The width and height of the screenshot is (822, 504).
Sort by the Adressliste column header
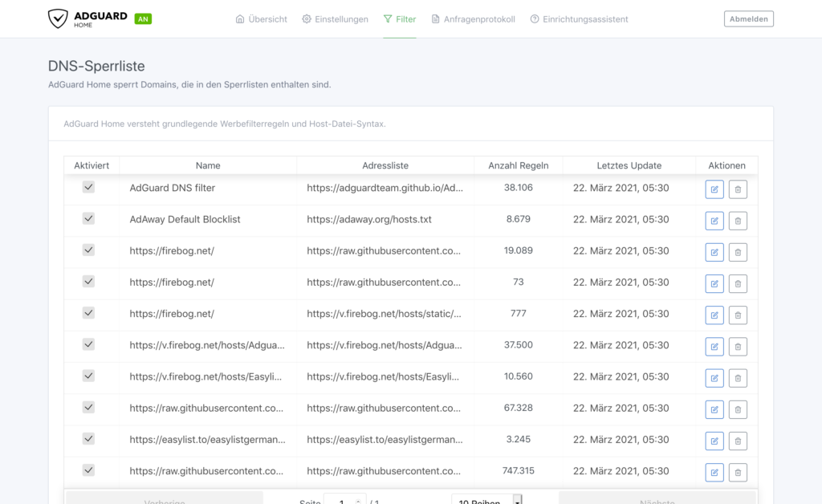[385, 165]
